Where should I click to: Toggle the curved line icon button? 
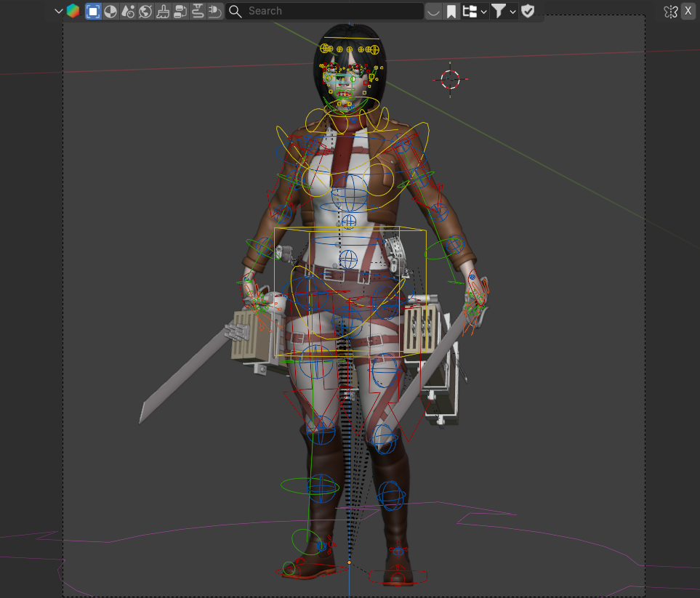(x=434, y=11)
